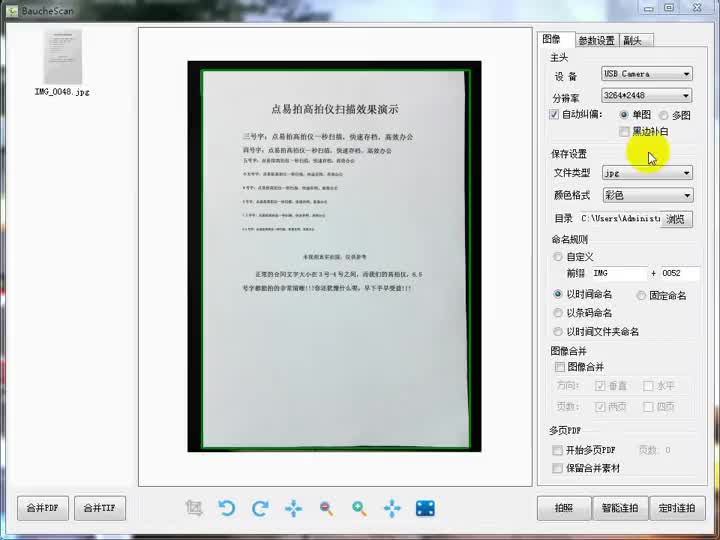
Task: Choose 以条码命名 radio option
Action: [557, 313]
